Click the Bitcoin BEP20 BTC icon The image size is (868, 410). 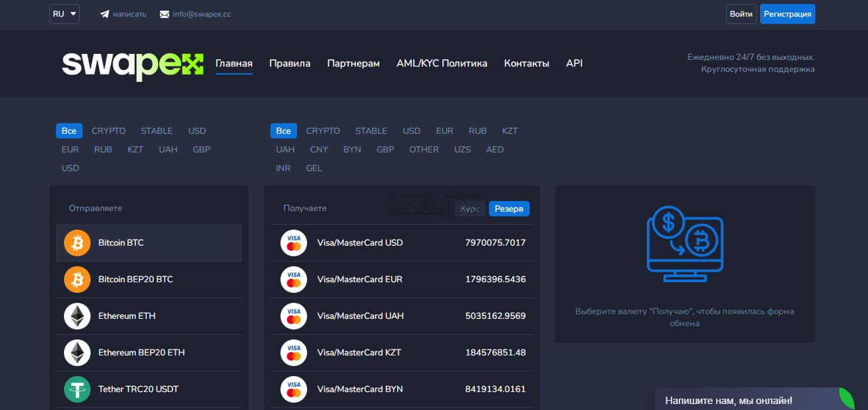(x=77, y=280)
